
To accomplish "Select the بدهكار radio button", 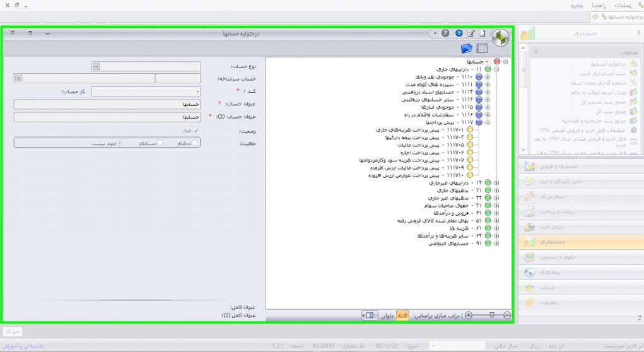I will pyautogui.click(x=195, y=143).
